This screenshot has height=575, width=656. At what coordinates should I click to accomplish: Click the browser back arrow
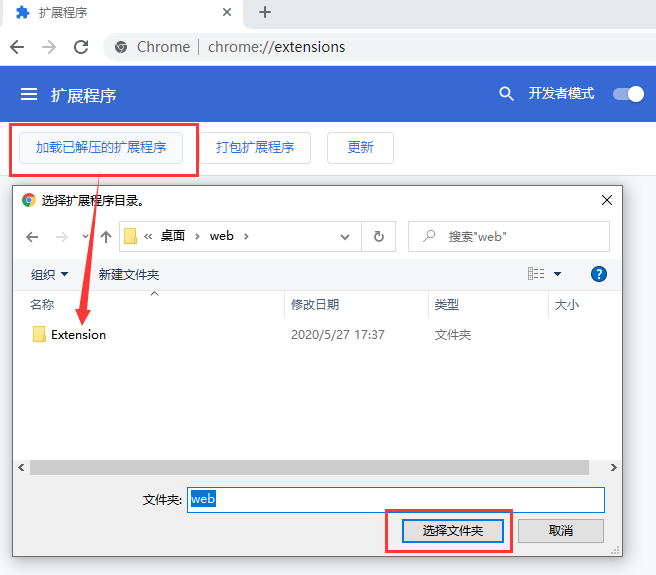click(17, 47)
